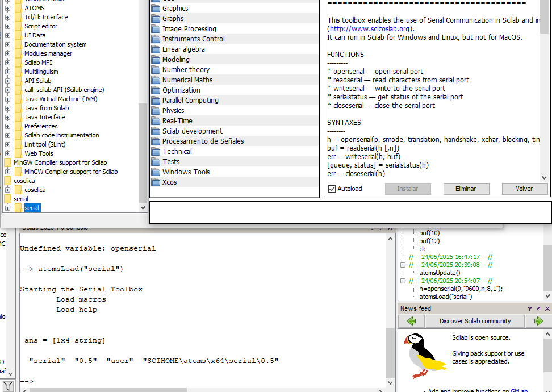This screenshot has width=552, height=392.
Task: Open the Parallel Computing folder icon
Action: (x=156, y=101)
